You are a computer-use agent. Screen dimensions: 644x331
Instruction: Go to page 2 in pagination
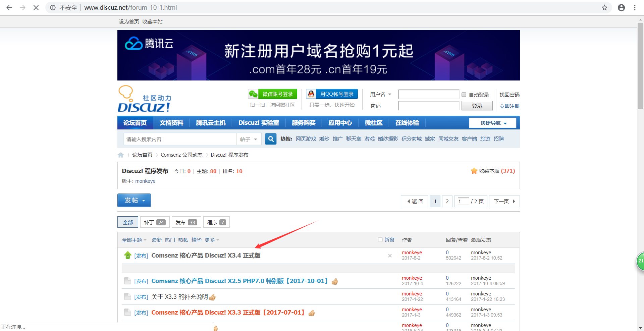pos(447,201)
